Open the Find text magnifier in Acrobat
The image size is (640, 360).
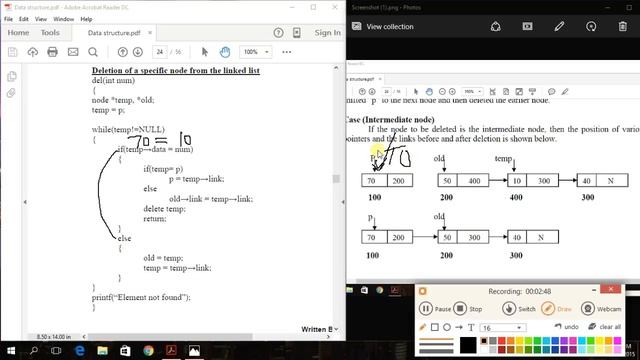[x=93, y=52]
